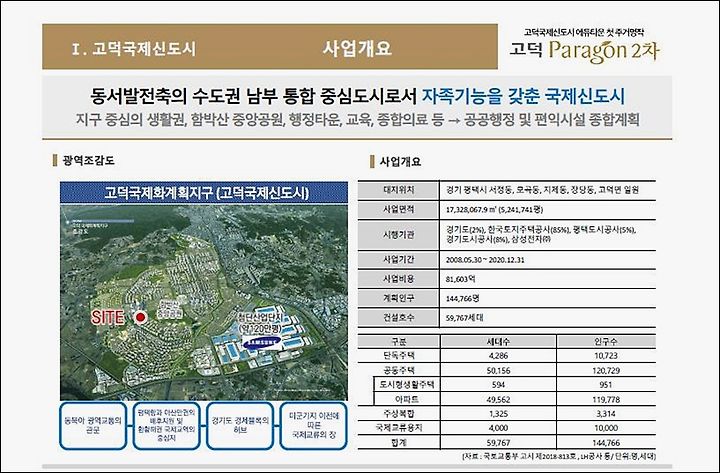The image size is (720, 473).
Task: Click the '미군기지 이전에 따른 국제교류의 장' box
Action: 313,426
